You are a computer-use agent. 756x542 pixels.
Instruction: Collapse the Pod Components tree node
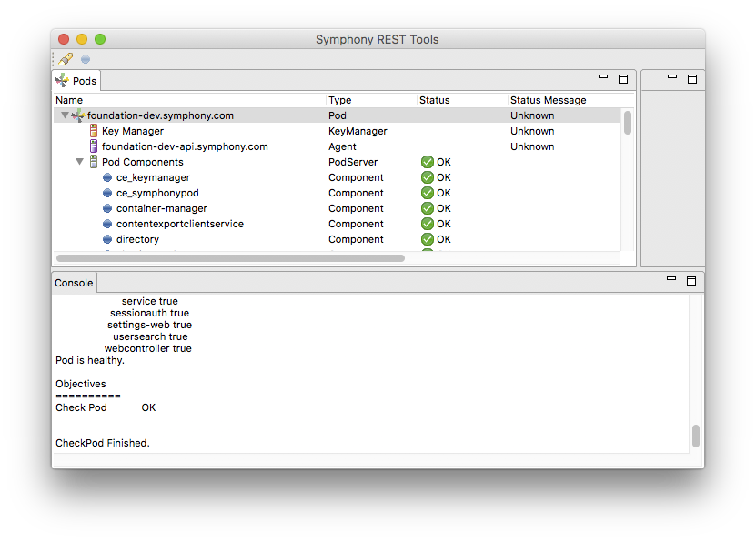coord(79,161)
